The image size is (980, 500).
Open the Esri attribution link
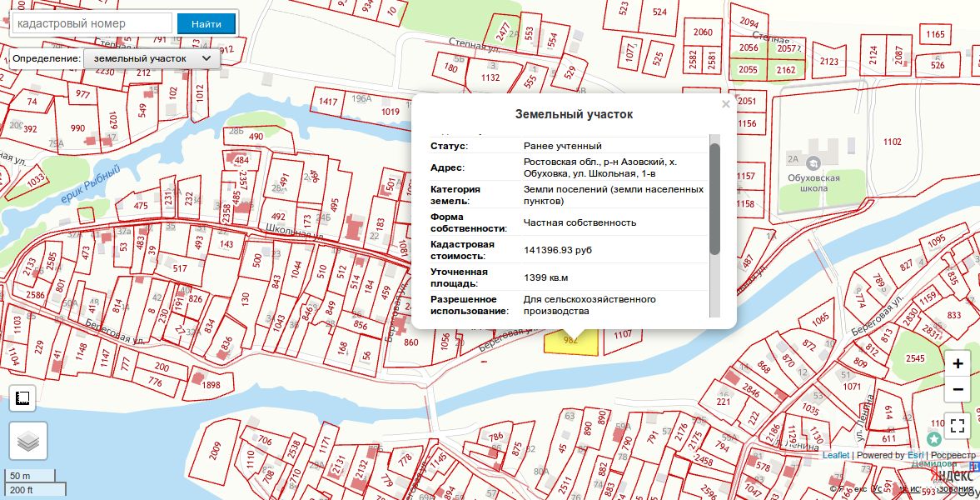915,455
